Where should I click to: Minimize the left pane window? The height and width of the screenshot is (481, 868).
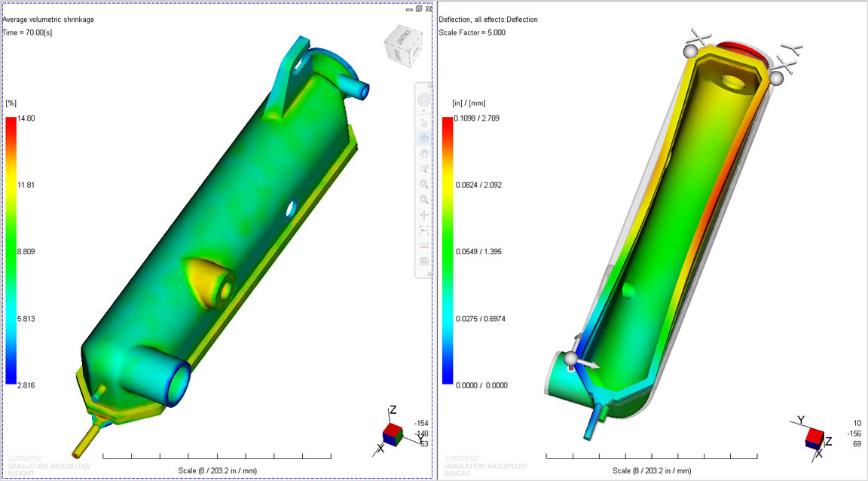coord(409,9)
